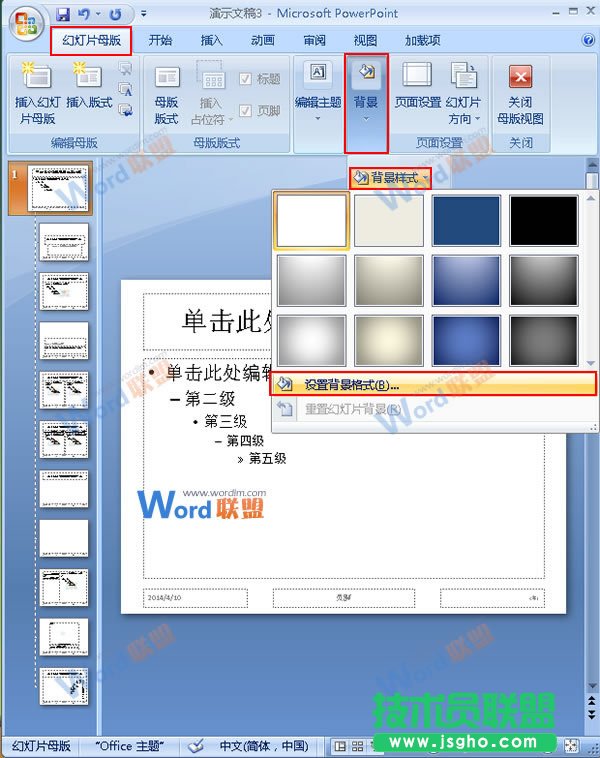Collapse the 背景样式 background styles dropdown
Screen dimensions: 600x758
390,178
